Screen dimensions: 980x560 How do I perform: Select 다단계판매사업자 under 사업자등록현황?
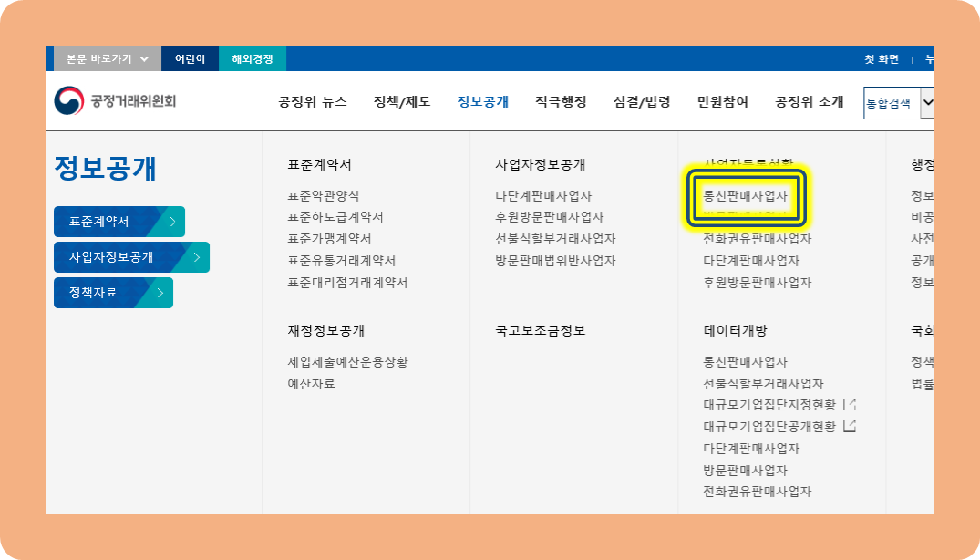(751, 261)
